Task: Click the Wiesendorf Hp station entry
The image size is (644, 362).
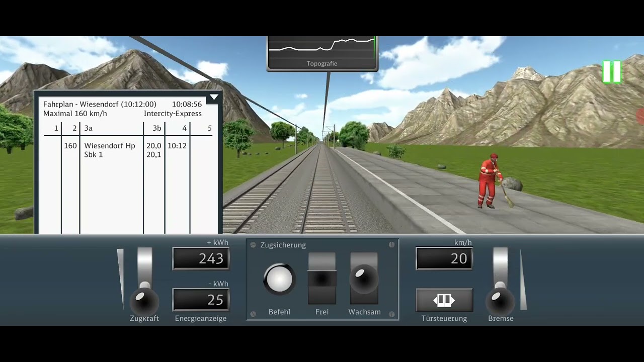Action: 110,146
